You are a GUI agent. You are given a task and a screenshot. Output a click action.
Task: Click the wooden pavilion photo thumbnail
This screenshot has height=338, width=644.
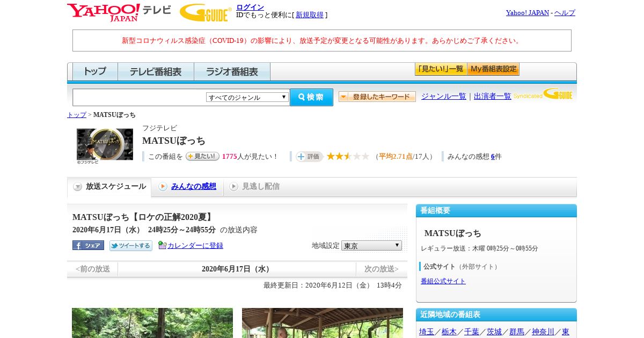323,323
